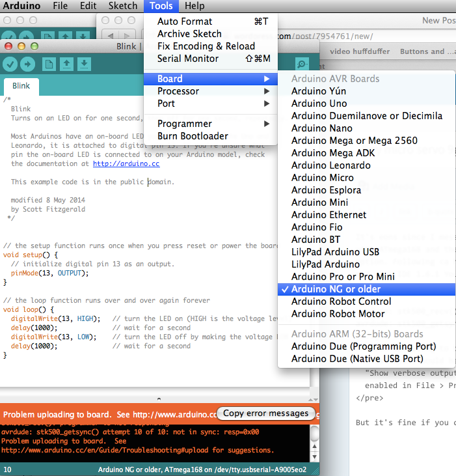Image resolution: width=456 pixels, height=476 pixels.
Task: Select Arduino Duemilanove or Diecimila board
Action: pos(366,116)
